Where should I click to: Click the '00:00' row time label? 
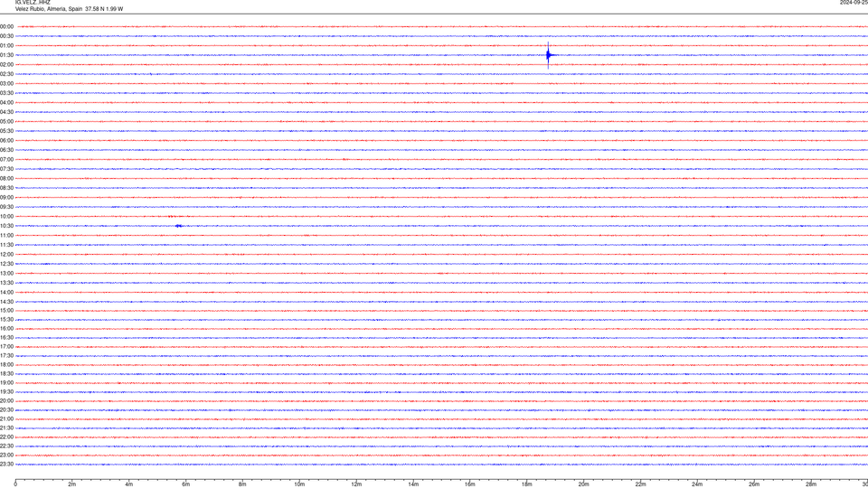6,26
